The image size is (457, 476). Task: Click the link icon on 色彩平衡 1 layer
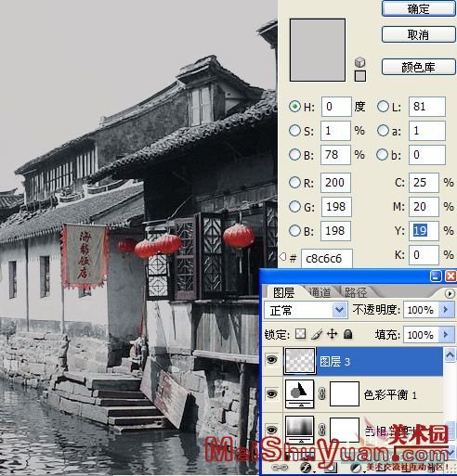tap(321, 394)
